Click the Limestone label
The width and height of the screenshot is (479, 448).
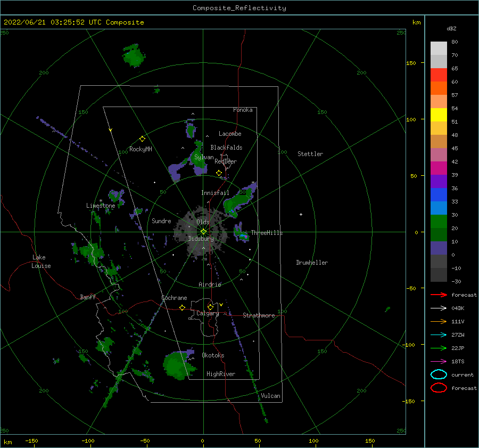(x=101, y=206)
